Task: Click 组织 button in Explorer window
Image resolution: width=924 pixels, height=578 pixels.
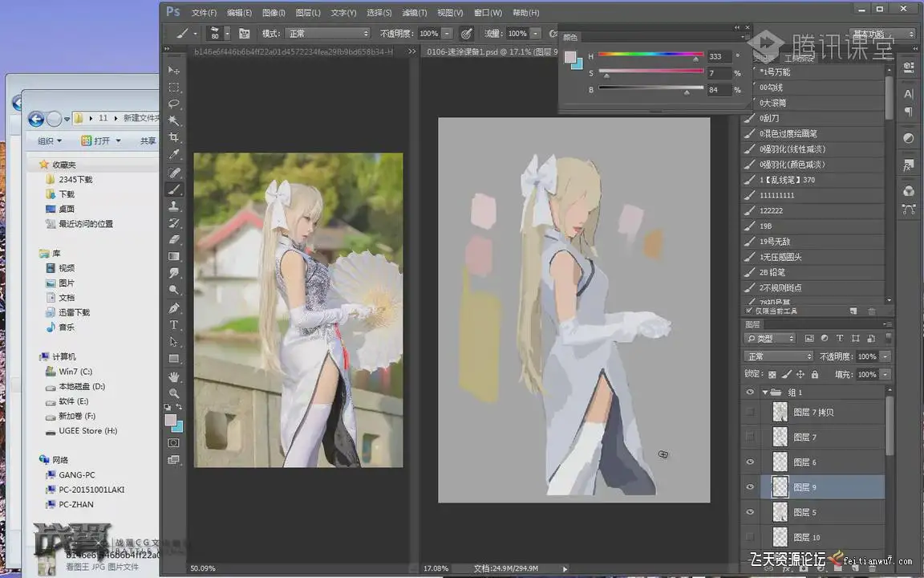Action: pos(49,140)
